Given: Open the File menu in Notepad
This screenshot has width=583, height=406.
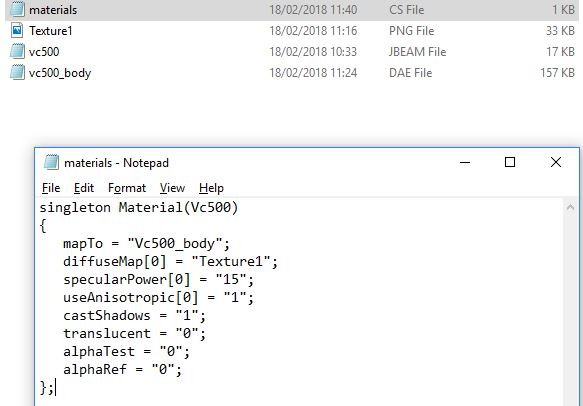Looking at the screenshot, I should click(x=51, y=188).
